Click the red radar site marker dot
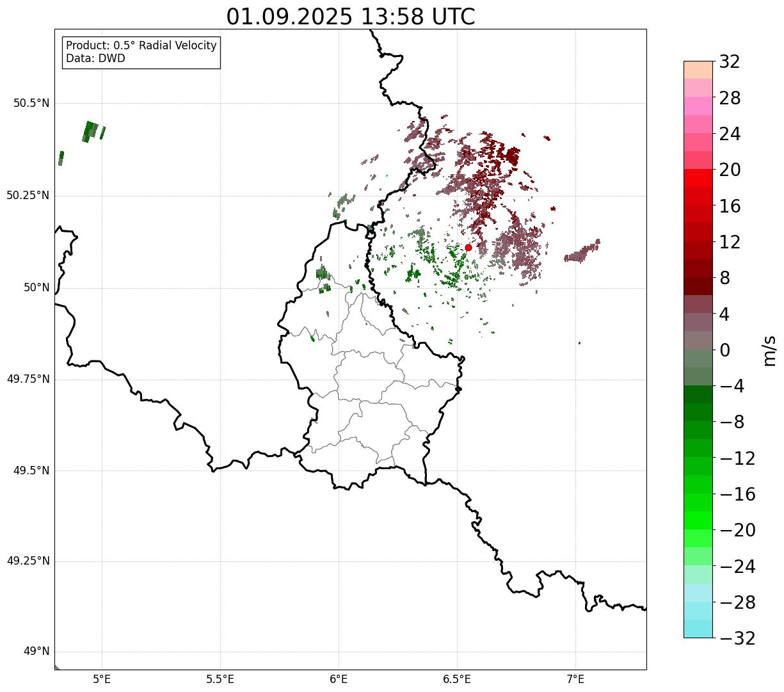The height and width of the screenshot is (692, 784). [468, 247]
